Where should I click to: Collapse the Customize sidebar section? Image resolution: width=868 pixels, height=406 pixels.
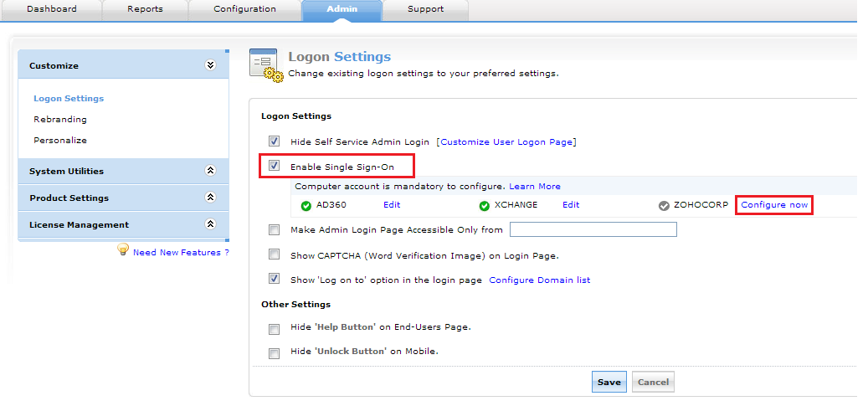[210, 65]
